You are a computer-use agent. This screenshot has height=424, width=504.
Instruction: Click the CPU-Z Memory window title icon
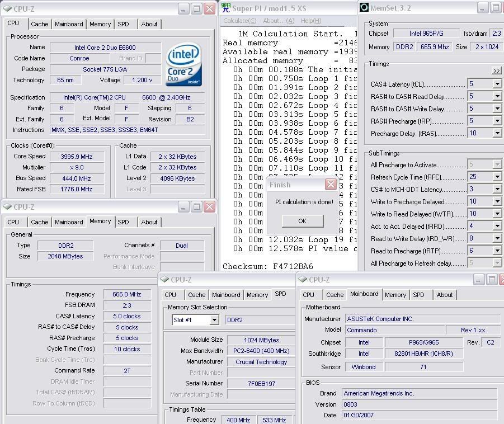tap(7, 206)
